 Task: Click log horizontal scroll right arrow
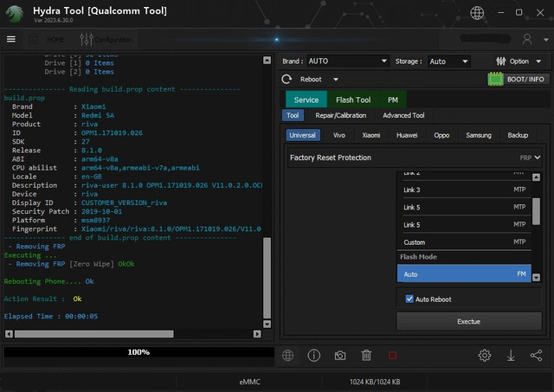257,334
